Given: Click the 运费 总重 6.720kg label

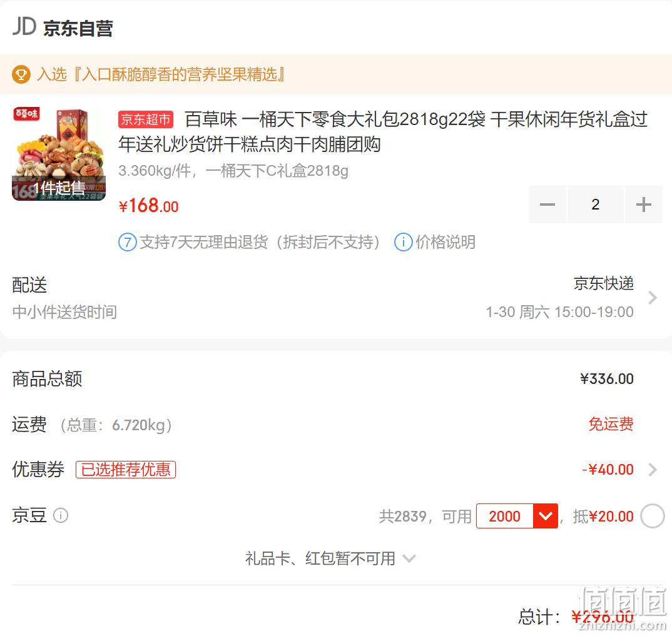Looking at the screenshot, I should (92, 425).
